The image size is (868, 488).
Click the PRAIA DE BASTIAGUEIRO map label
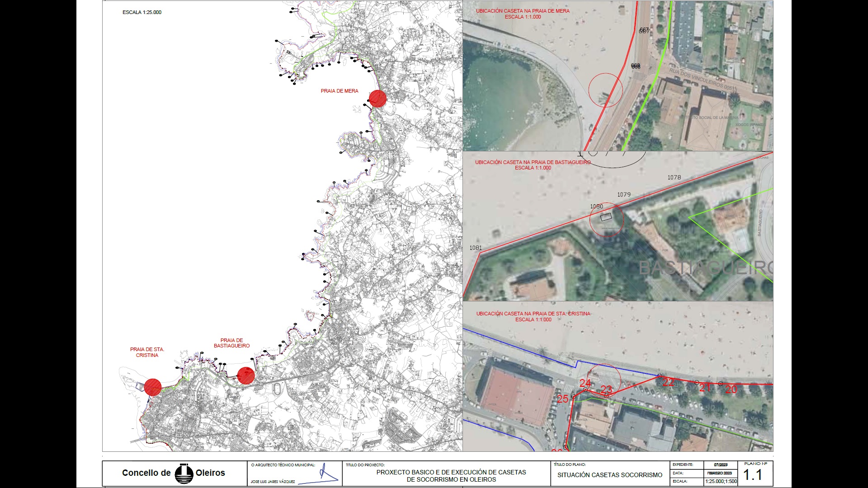(x=231, y=343)
